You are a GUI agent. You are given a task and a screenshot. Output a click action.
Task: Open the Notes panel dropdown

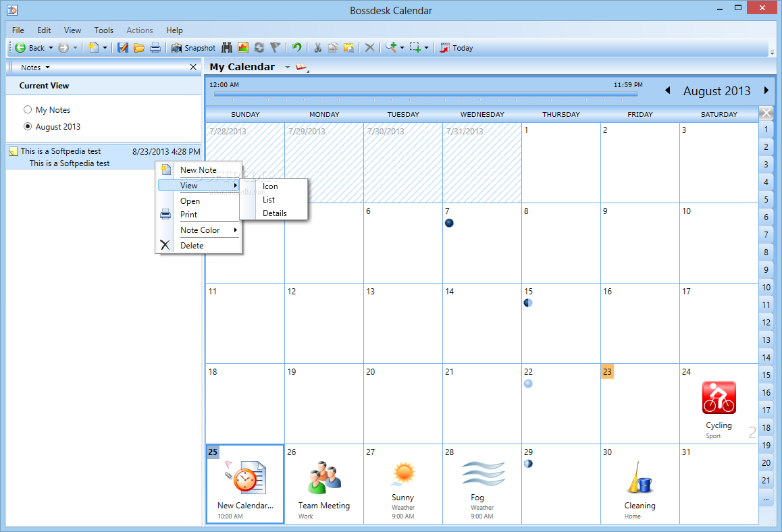pyautogui.click(x=48, y=68)
